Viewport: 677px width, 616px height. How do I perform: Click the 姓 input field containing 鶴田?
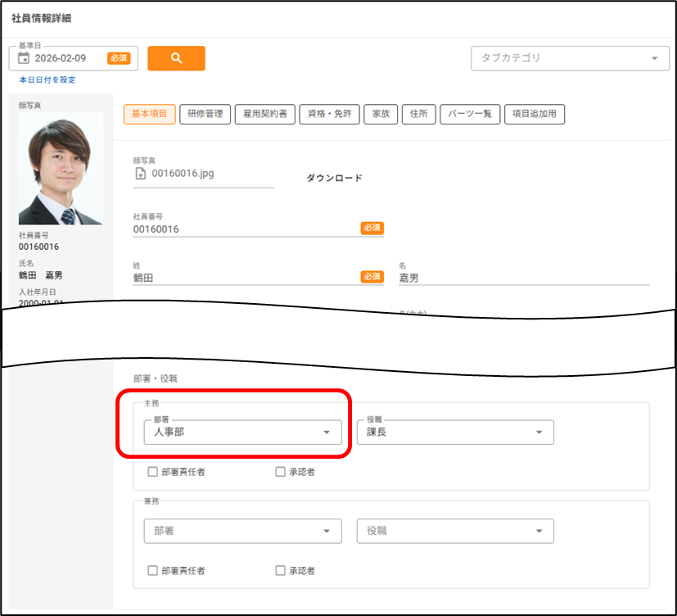click(246, 278)
